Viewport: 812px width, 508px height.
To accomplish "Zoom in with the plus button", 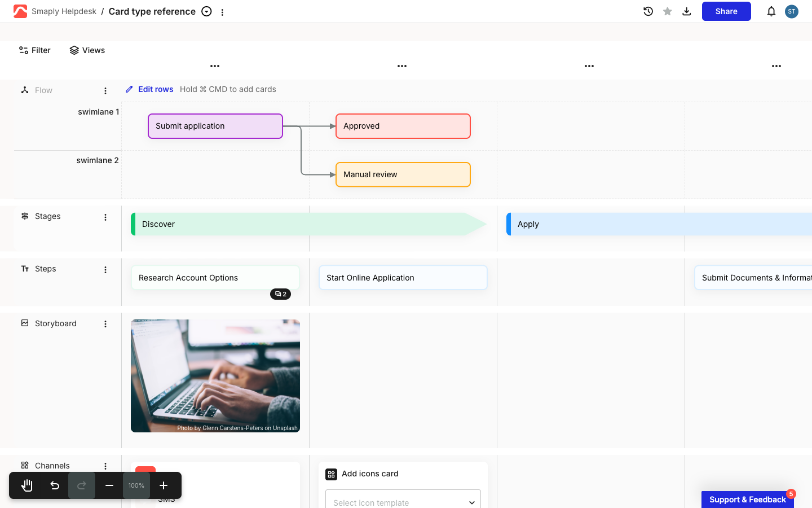I will coord(164,485).
